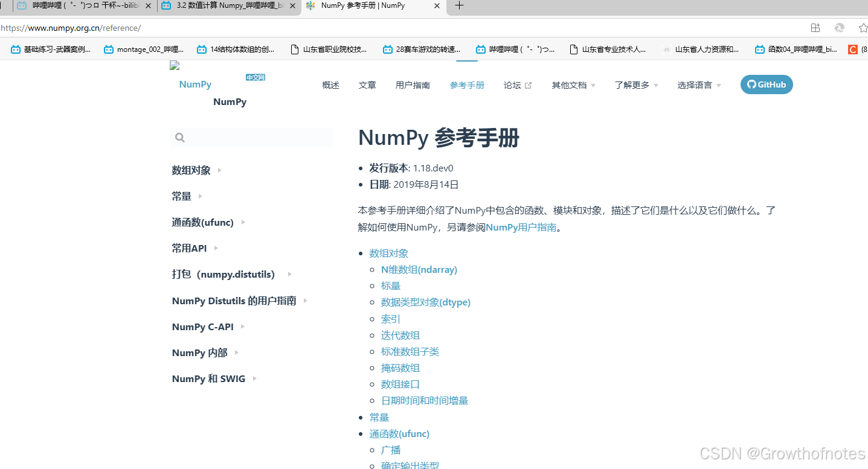Select NumPy C-API in the sidebar
Screen dimensions: 868x469
pyautogui.click(x=202, y=327)
